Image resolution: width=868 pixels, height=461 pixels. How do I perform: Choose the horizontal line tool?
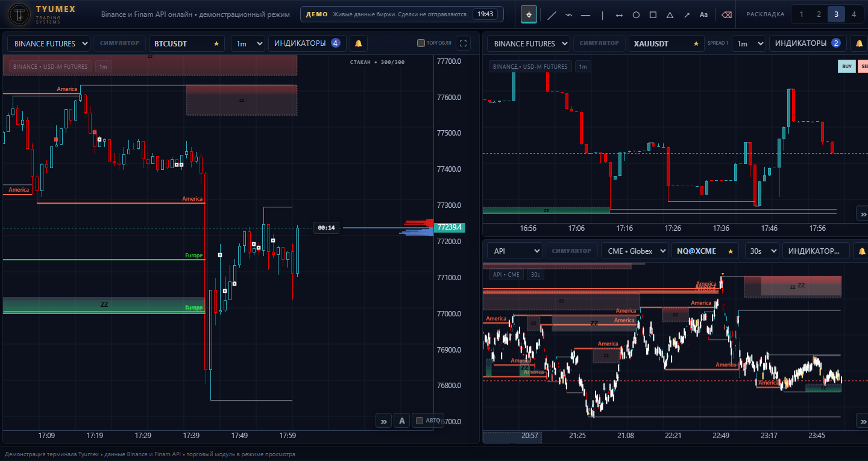(x=585, y=15)
